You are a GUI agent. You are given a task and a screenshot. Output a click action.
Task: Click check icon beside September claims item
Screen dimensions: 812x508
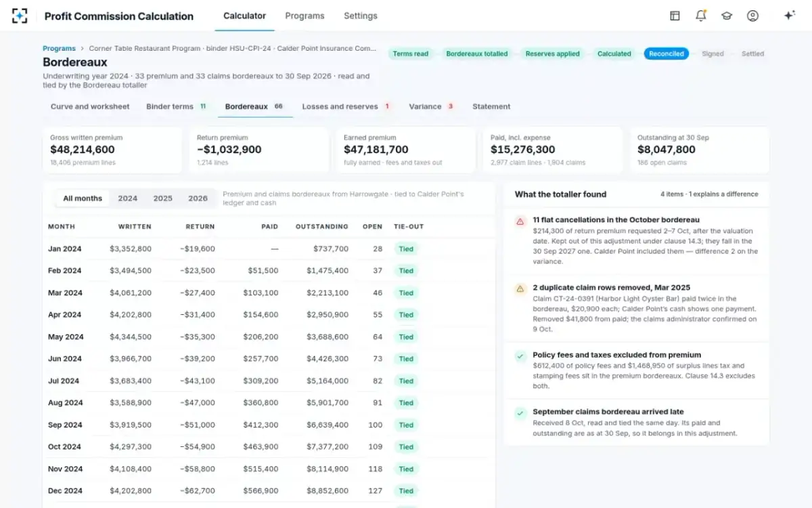point(520,412)
